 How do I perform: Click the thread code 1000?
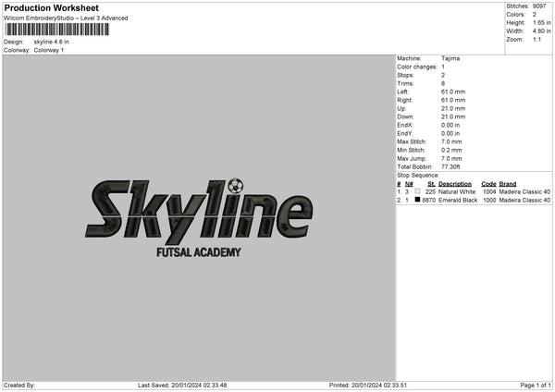coord(489,201)
